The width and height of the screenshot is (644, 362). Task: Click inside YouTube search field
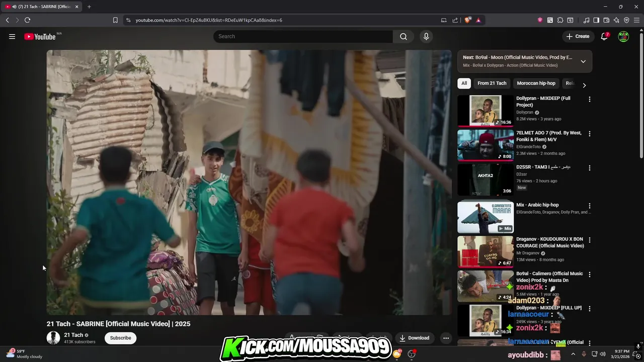click(x=303, y=36)
